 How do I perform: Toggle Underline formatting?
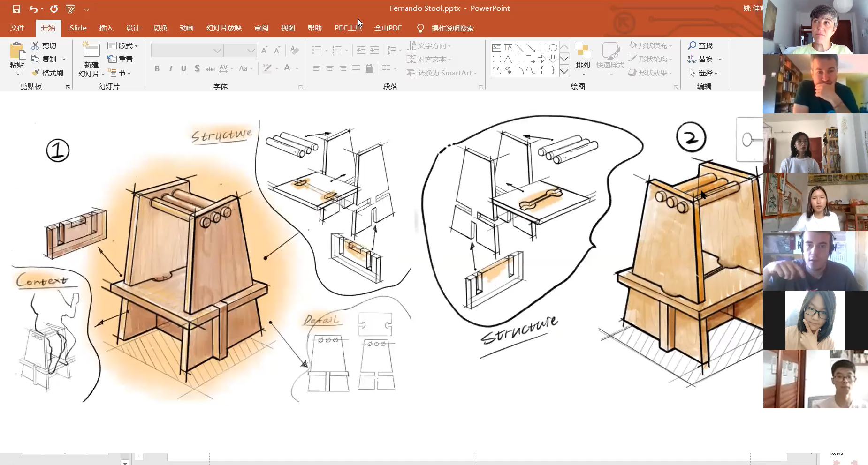pyautogui.click(x=183, y=68)
